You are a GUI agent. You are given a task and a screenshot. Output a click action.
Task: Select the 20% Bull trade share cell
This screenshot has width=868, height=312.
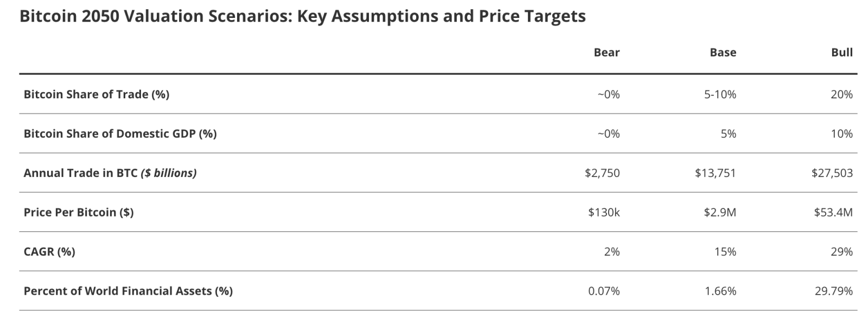[x=841, y=94]
